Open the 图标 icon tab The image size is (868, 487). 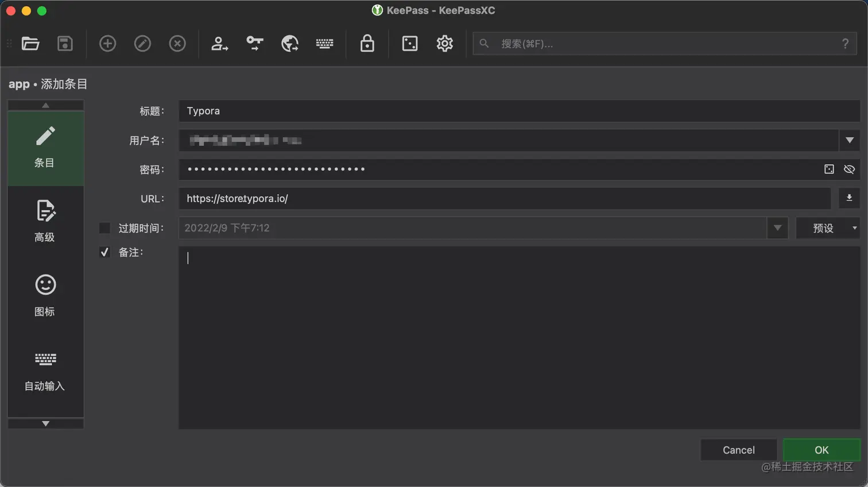pyautogui.click(x=45, y=296)
